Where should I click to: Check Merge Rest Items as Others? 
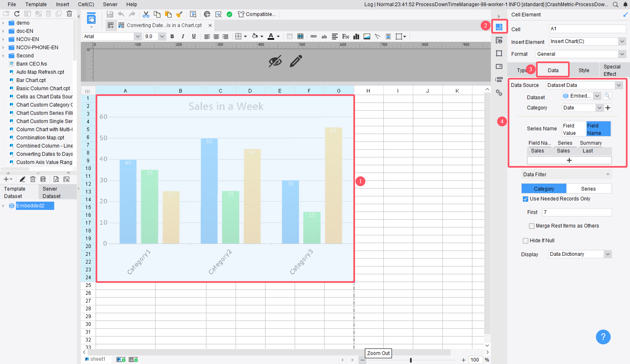[x=531, y=226]
